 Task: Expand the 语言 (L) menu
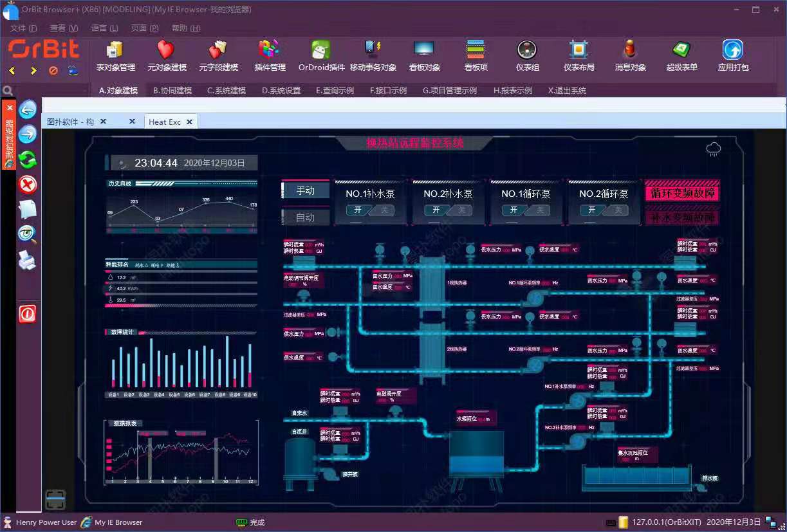click(104, 28)
